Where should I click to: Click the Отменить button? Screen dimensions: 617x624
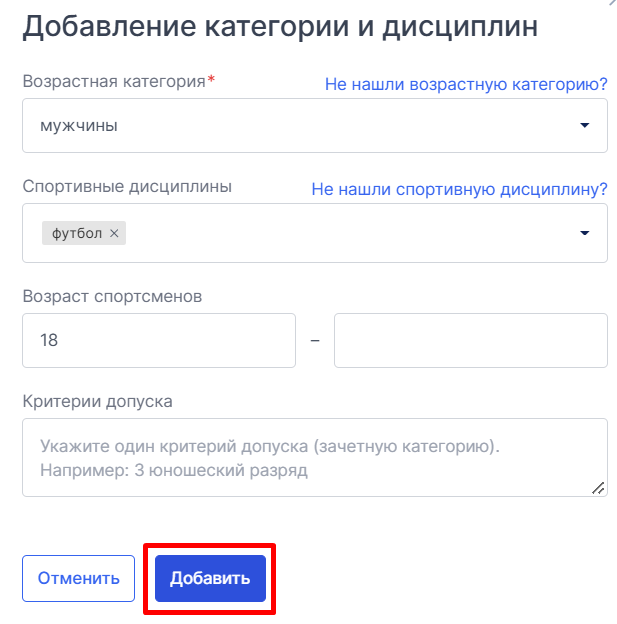78,578
